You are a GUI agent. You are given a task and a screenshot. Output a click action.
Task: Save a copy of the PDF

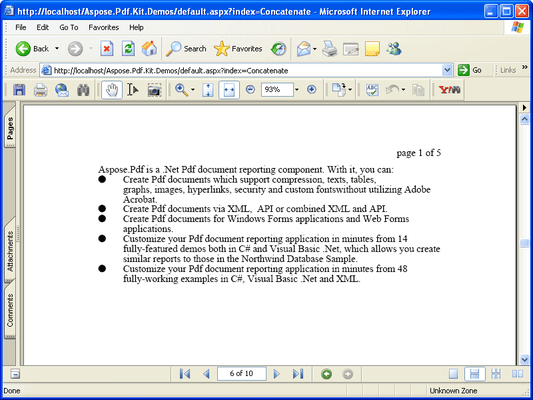click(19, 90)
